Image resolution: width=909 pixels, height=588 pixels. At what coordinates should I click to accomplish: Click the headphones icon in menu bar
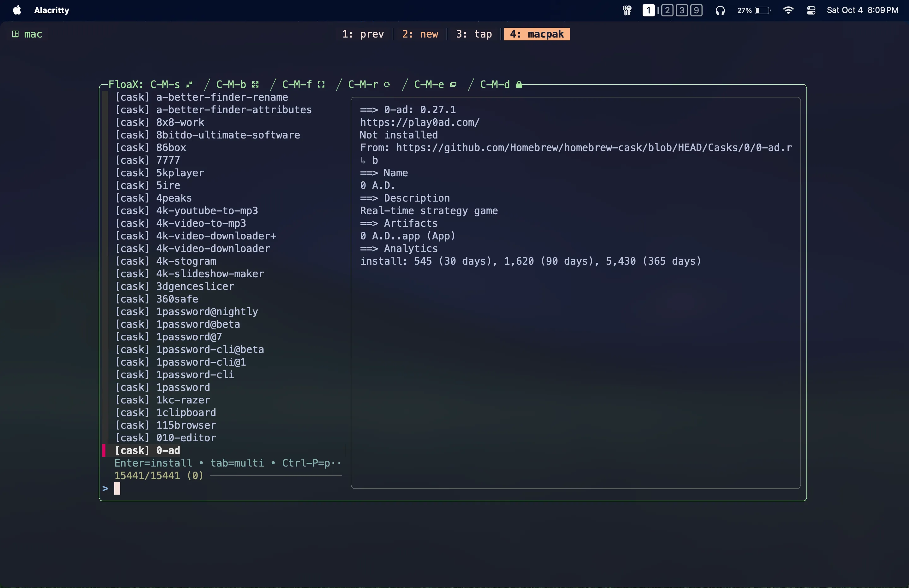720,10
